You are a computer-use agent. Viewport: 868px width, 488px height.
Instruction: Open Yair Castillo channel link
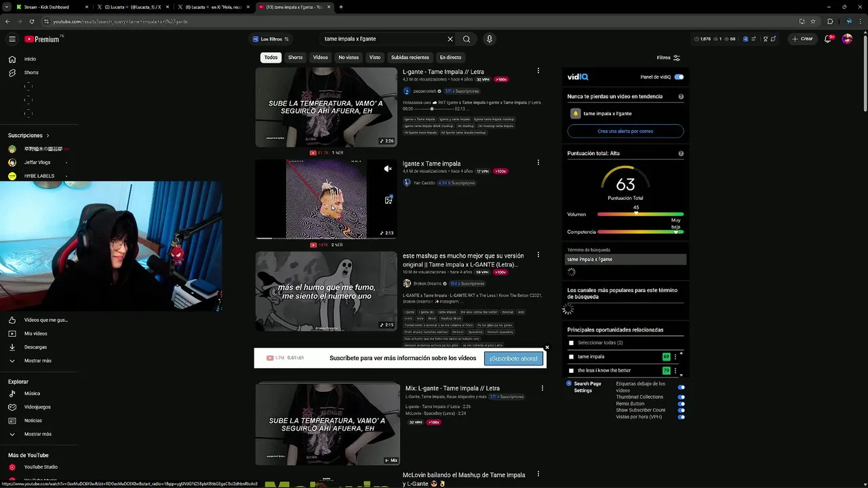point(424,183)
